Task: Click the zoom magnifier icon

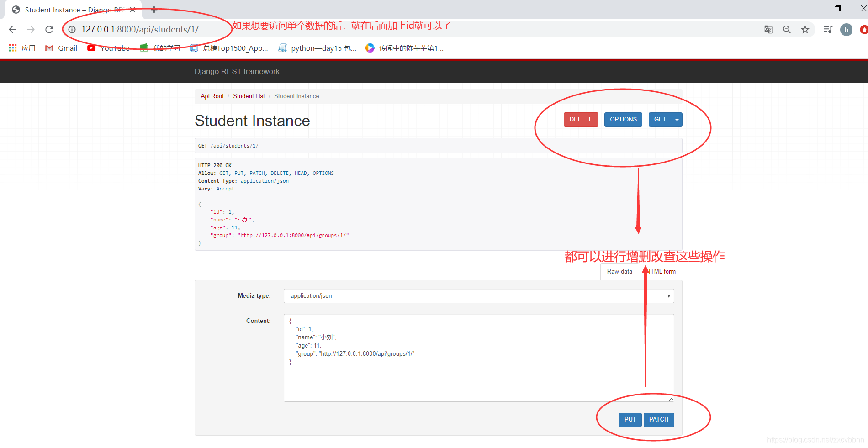Action: point(787,30)
